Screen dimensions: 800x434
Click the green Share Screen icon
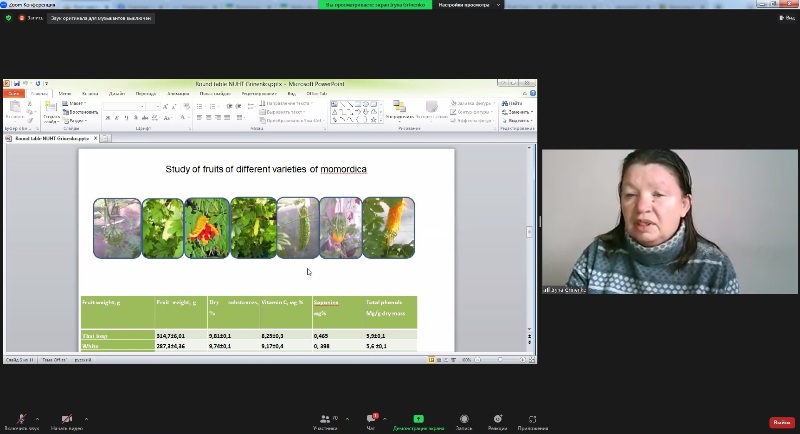click(418, 419)
